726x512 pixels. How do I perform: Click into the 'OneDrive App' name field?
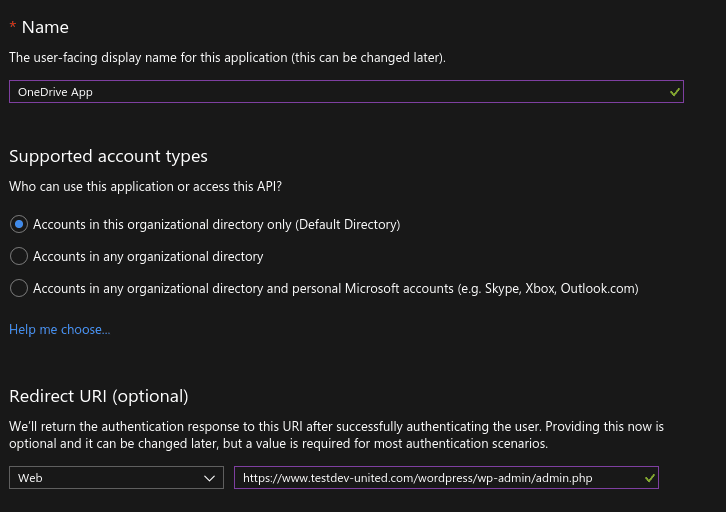[x=330, y=92]
